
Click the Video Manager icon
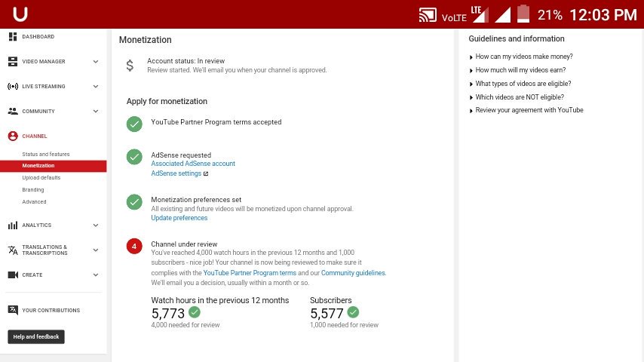(x=13, y=62)
